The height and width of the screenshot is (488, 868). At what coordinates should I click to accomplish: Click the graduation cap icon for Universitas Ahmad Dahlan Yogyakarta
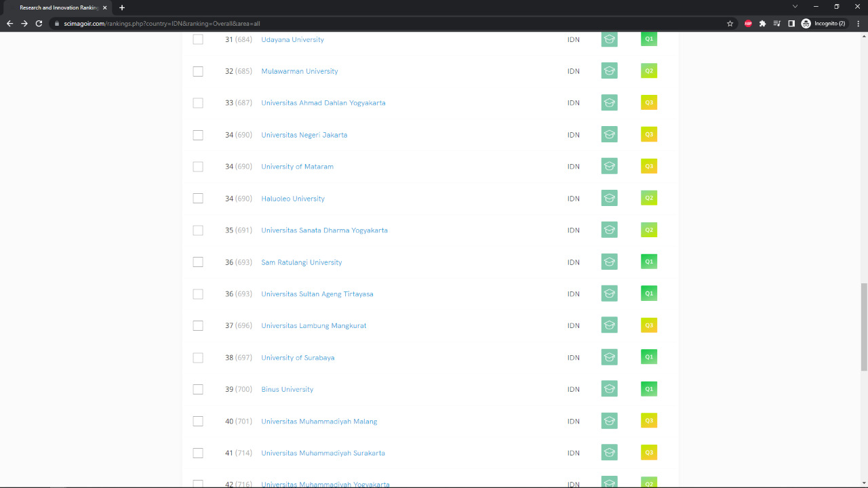coord(610,103)
